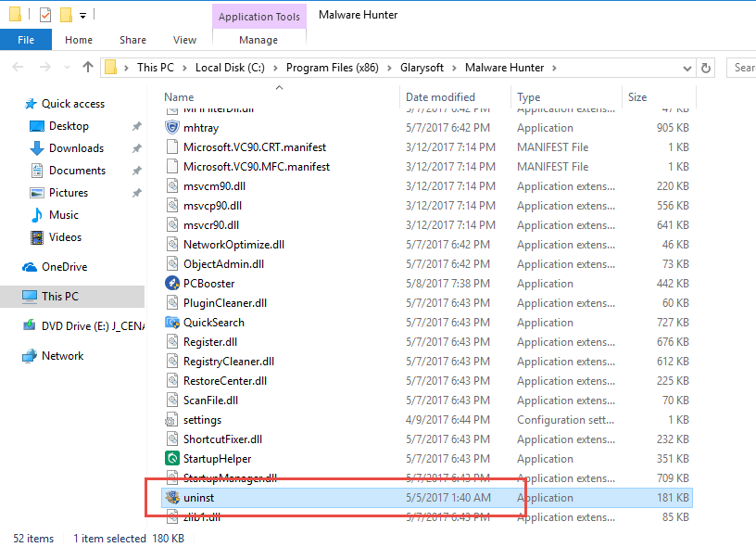This screenshot has height=547, width=756.
Task: Open the Customize Quick Access Toolbar dropdown
Action: coord(83,16)
